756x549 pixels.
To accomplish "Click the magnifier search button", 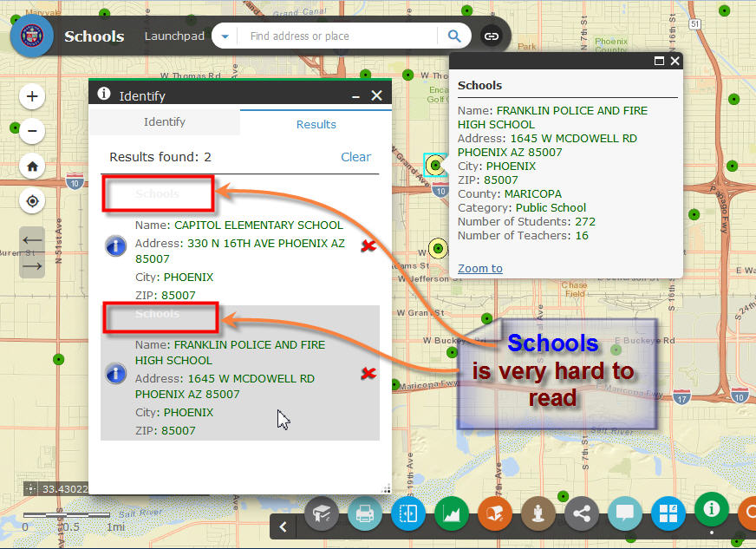I will click(x=454, y=36).
